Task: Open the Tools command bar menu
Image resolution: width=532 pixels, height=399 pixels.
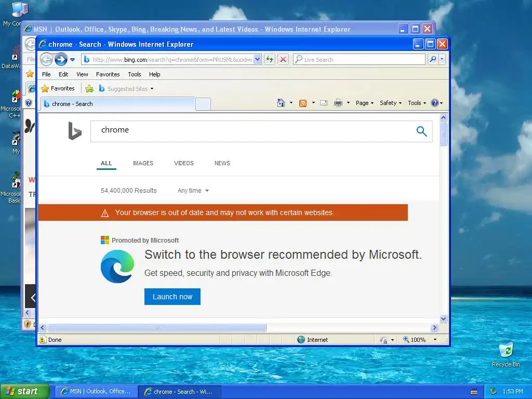Action: tap(417, 103)
